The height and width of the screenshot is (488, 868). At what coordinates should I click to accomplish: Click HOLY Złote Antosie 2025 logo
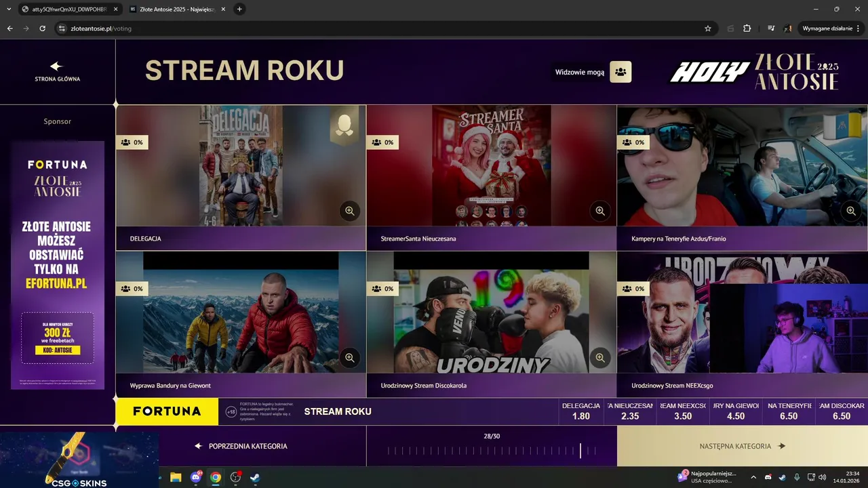click(x=755, y=72)
